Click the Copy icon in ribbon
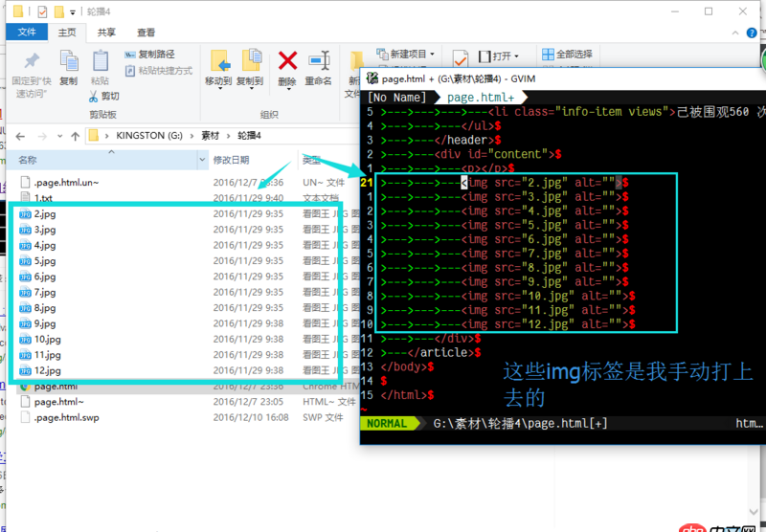766x532 pixels. [x=69, y=61]
